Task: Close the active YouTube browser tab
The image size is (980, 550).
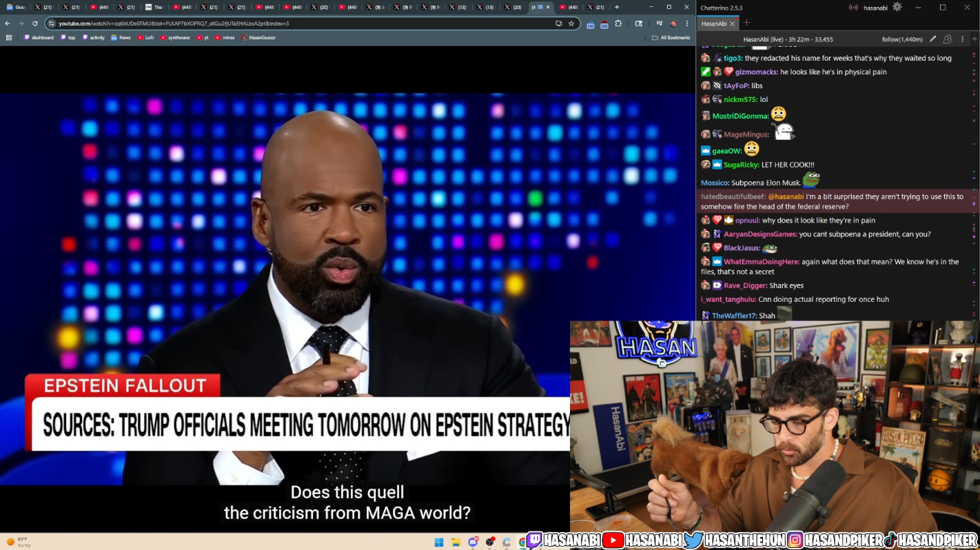Action: pos(549,7)
